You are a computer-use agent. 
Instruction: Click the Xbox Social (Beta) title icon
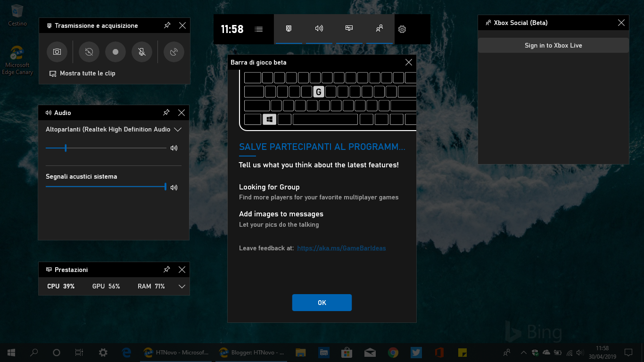[488, 23]
